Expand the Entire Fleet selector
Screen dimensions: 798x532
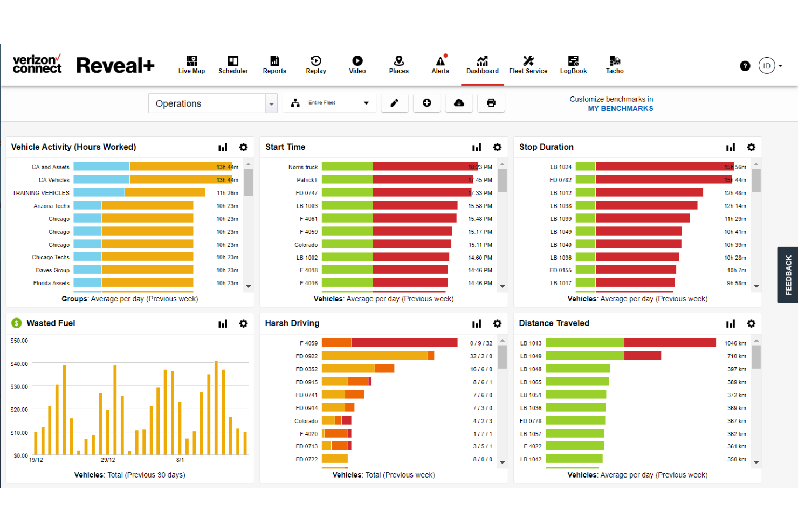(329, 102)
